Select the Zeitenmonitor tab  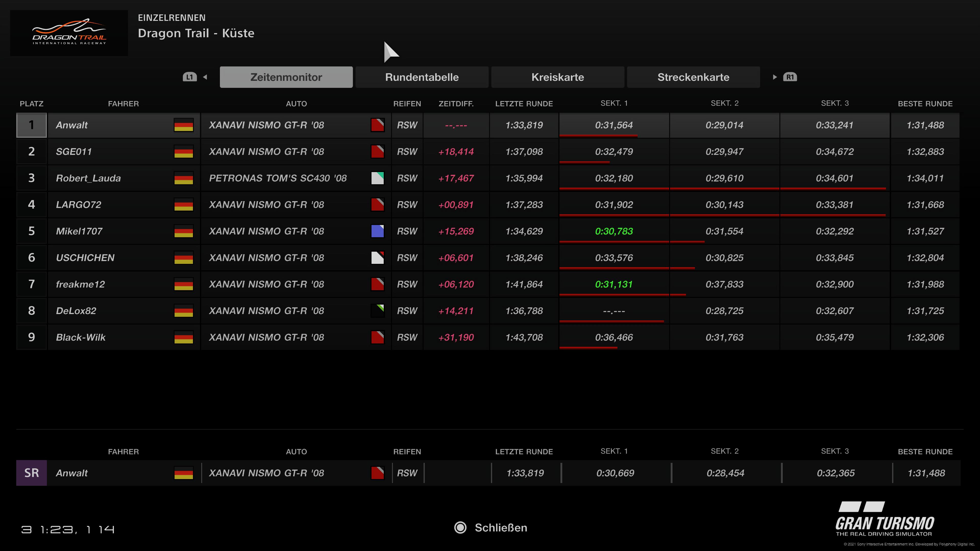pyautogui.click(x=286, y=77)
